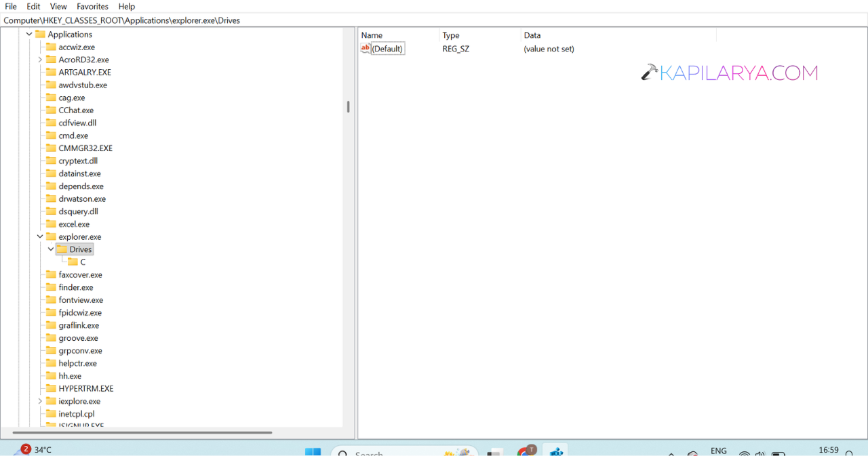Click the accwiz.exe folder icon
Image resolution: width=868 pixels, height=456 pixels.
51,47
